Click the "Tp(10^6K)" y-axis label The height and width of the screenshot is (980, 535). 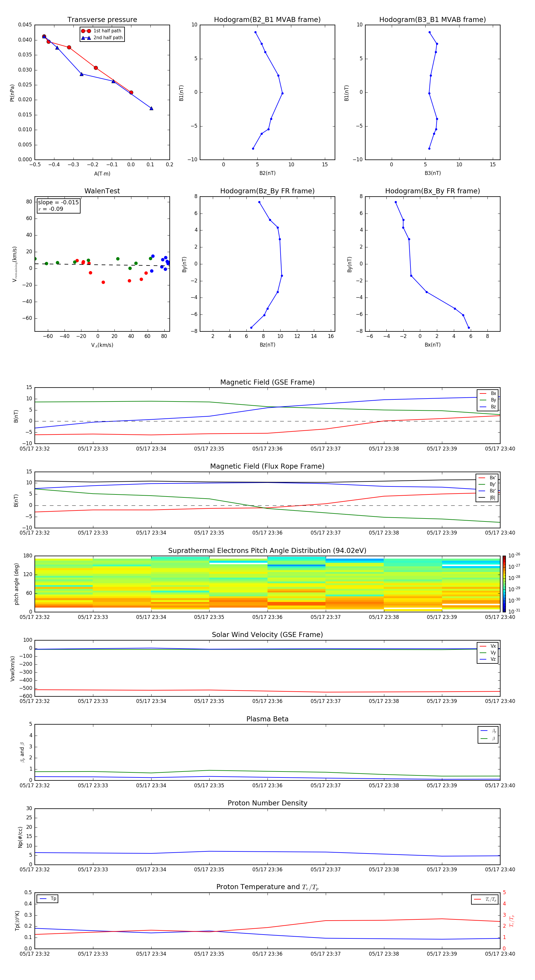[17, 921]
